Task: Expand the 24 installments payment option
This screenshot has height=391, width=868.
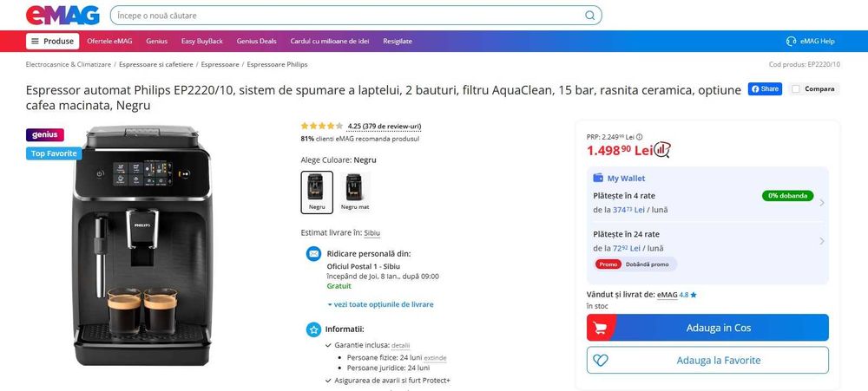Action: click(x=821, y=241)
